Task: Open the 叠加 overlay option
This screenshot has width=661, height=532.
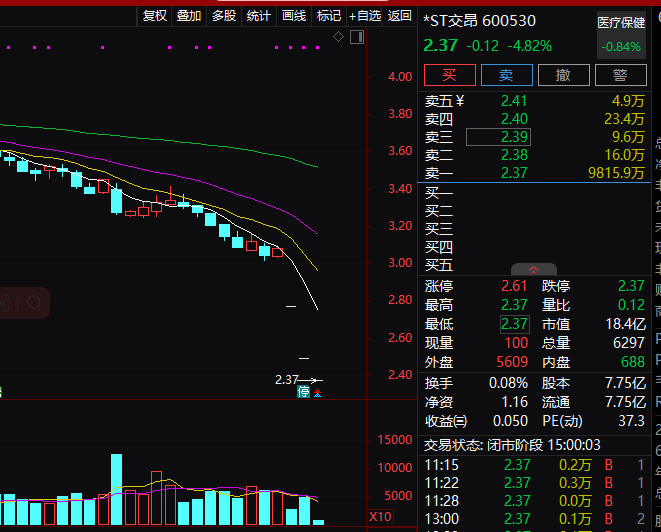Action: coord(189,16)
